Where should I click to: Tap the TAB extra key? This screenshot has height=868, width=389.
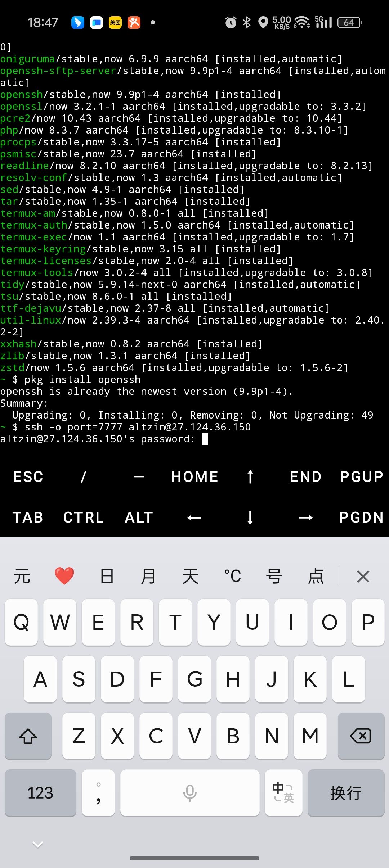click(x=28, y=517)
